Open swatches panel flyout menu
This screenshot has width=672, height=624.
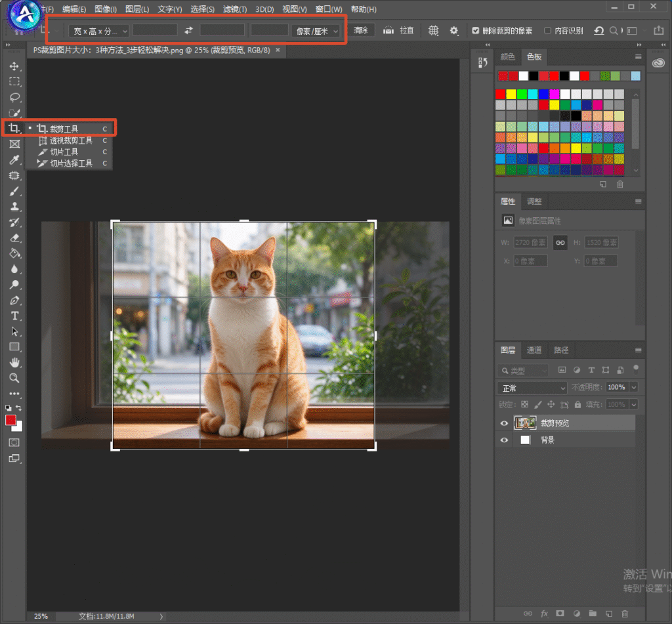tap(638, 56)
